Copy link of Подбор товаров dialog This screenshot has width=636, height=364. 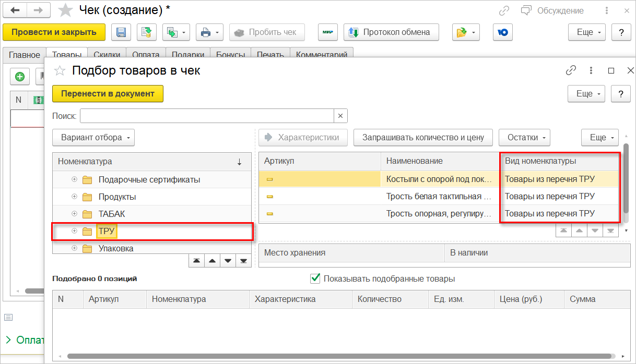571,70
